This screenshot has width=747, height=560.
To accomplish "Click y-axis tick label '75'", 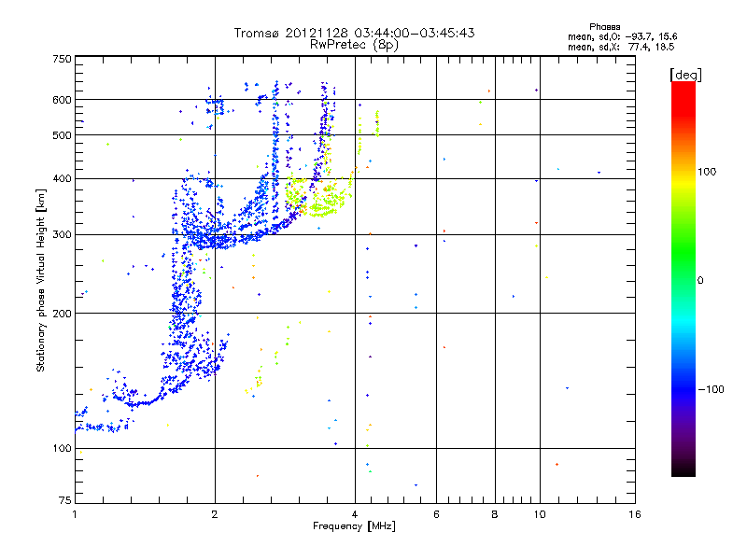I will (x=65, y=500).
